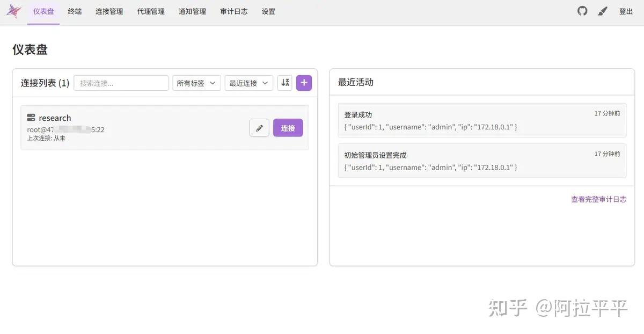The image size is (644, 334).
Task: Open the GitHub repository icon
Action: coord(582,11)
